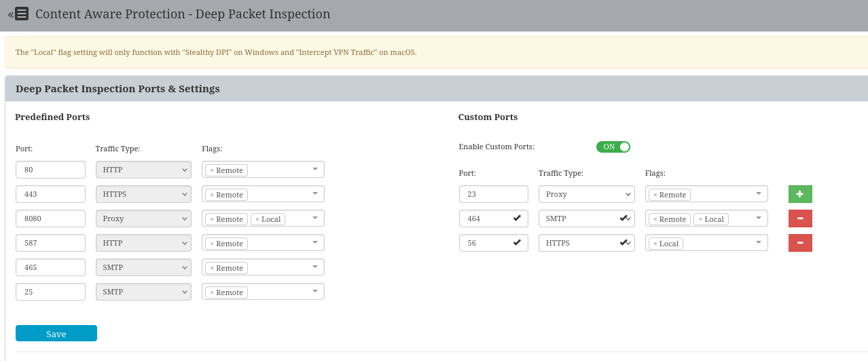Remove Remote tag from port 80 flags
The image size is (868, 361).
point(212,170)
